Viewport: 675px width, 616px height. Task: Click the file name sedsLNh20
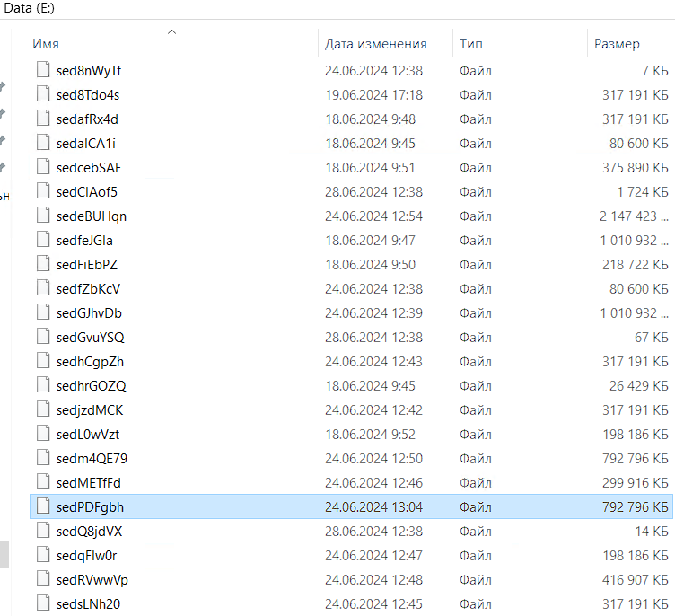[x=88, y=603]
